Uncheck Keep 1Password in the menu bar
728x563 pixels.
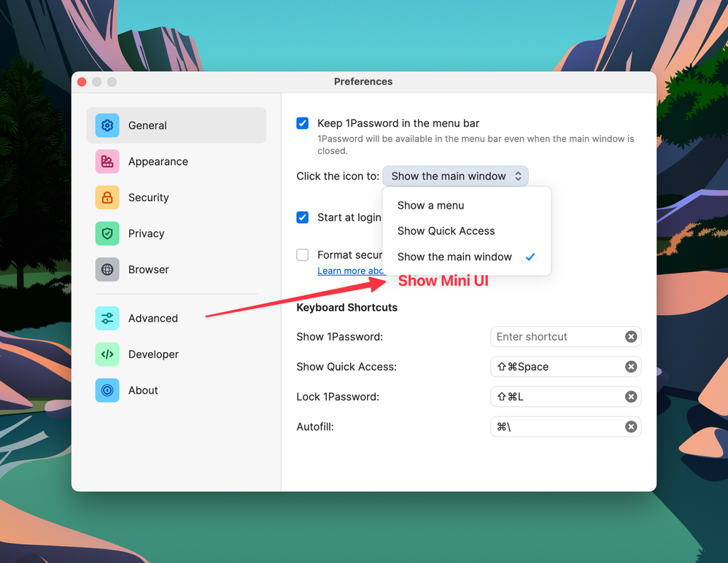pyautogui.click(x=303, y=123)
